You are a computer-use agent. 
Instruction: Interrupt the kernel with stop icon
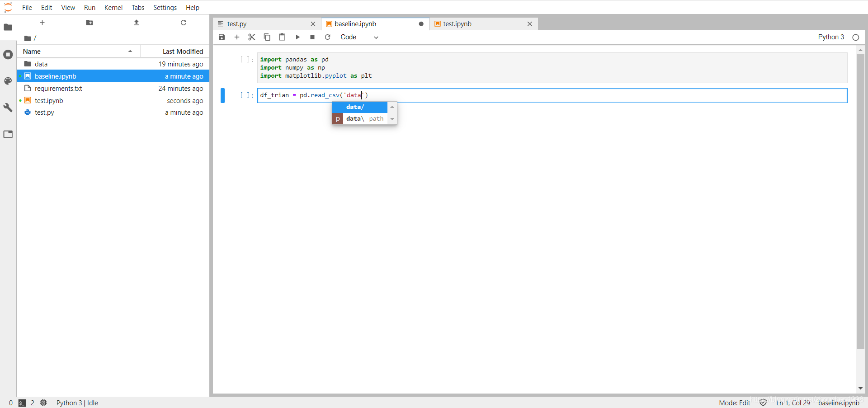[312, 37]
